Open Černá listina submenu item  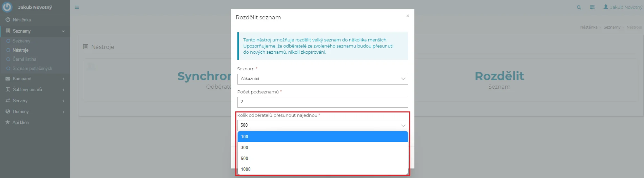pyautogui.click(x=24, y=59)
